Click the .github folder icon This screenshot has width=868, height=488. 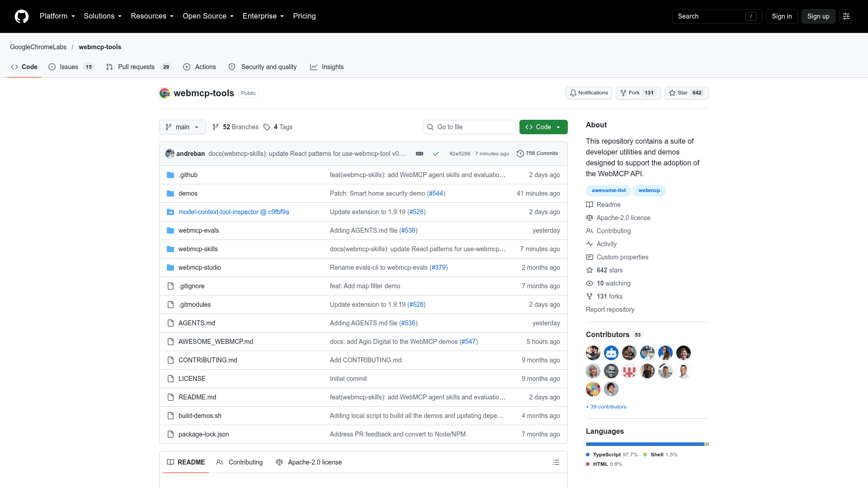170,175
